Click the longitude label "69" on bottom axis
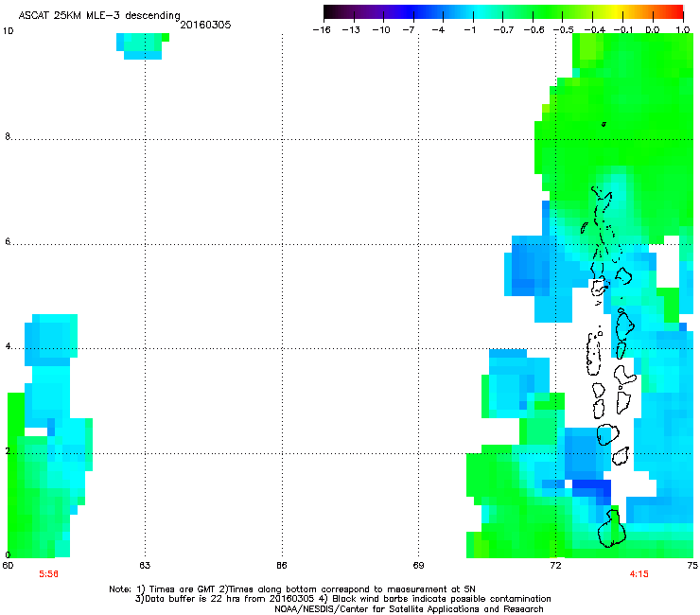The height and width of the screenshot is (615, 700). [418, 565]
